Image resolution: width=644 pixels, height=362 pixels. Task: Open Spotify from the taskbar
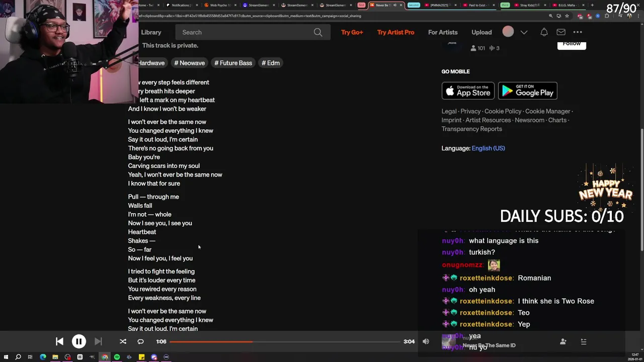[117, 357]
